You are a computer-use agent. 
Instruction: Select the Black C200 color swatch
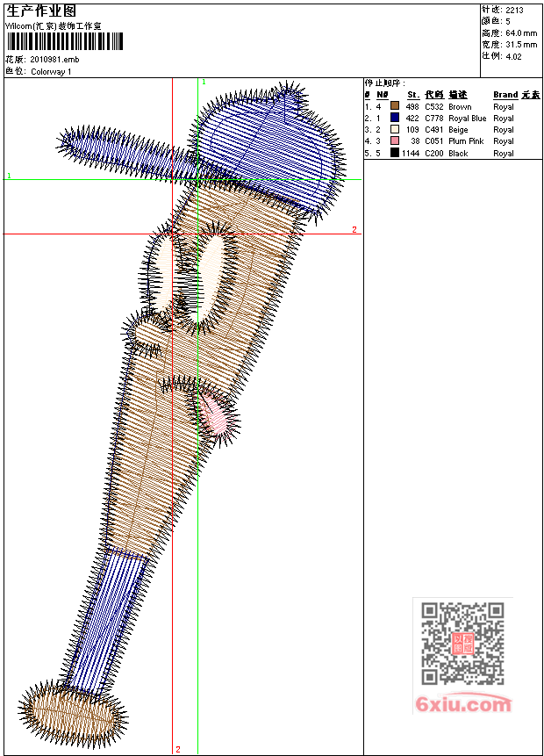tap(395, 153)
